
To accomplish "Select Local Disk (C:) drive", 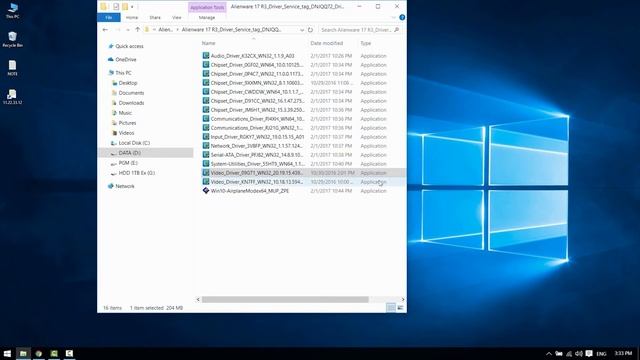I will click(134, 143).
